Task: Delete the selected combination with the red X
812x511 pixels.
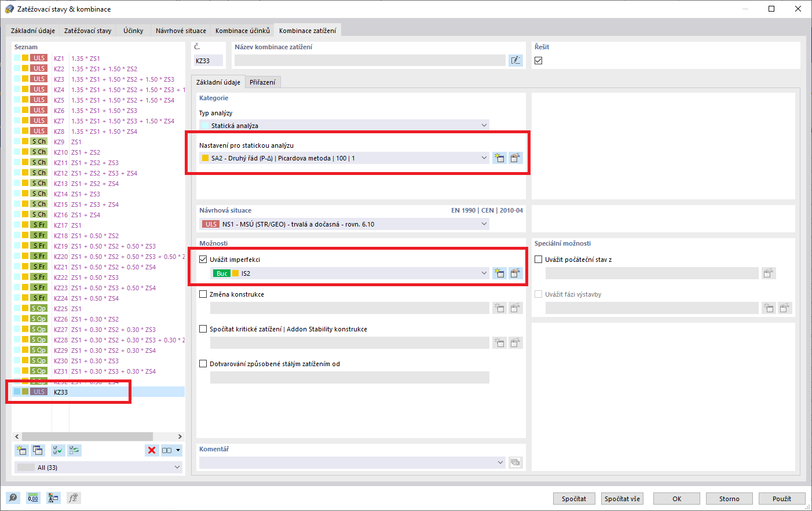Action: point(152,450)
